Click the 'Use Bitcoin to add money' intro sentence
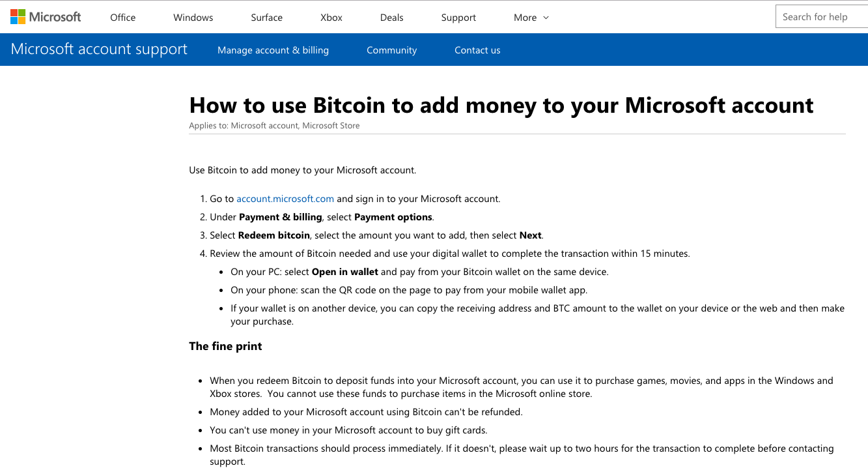 coord(302,170)
